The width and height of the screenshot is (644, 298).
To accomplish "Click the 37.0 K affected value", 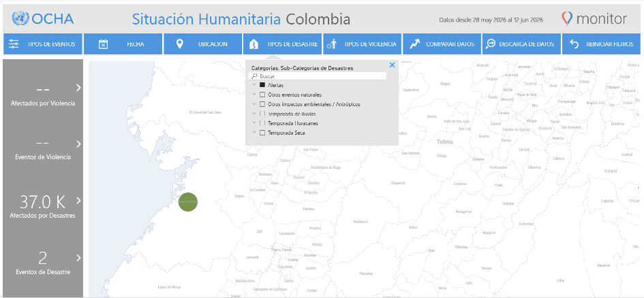I will click(x=43, y=202).
